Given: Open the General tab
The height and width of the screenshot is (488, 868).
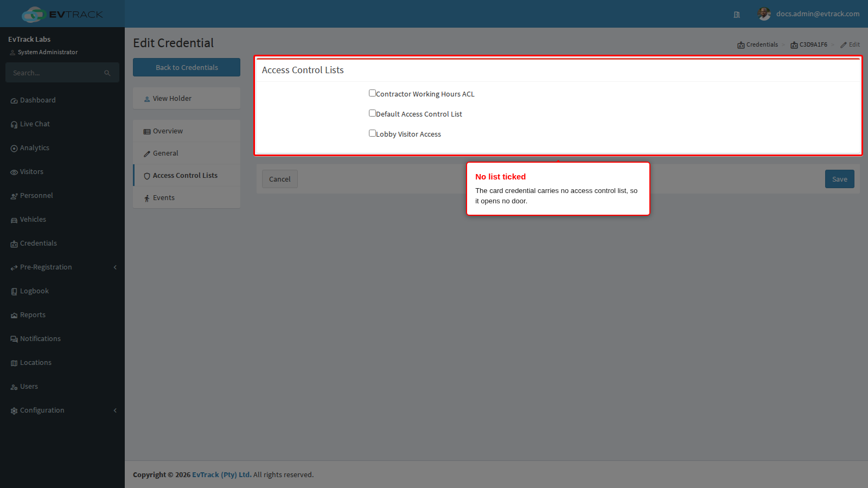Looking at the screenshot, I should [187, 153].
